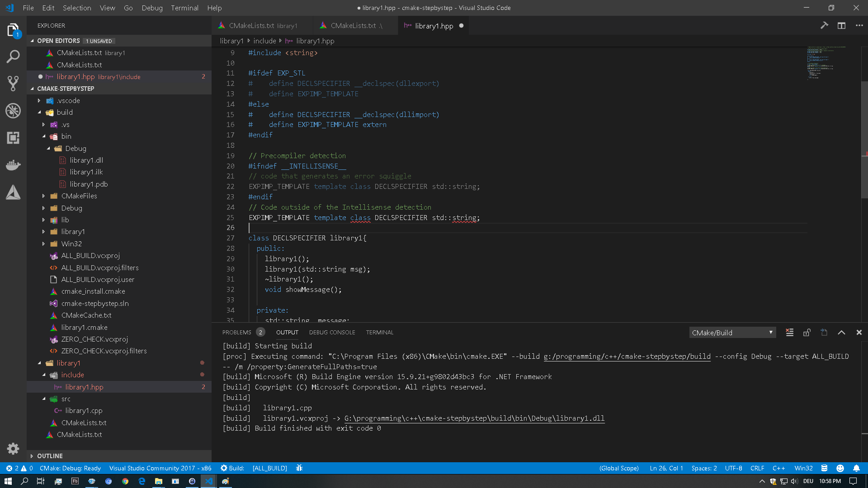Open File Explorer from the taskbar
The width and height of the screenshot is (868, 488).
[158, 481]
